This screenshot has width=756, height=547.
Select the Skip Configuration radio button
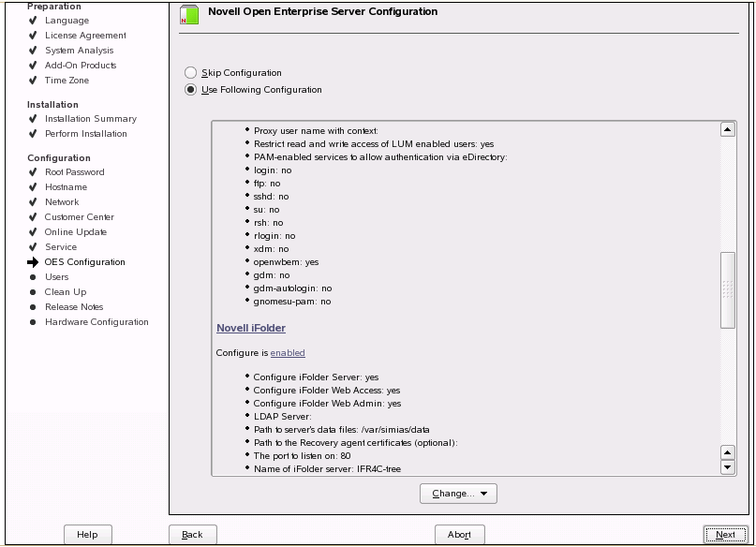(191, 73)
